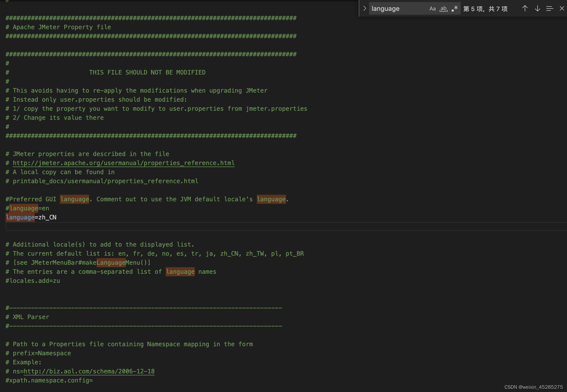The height and width of the screenshot is (392, 567).
Task: Toggle the Match Case option
Action: 433,8
